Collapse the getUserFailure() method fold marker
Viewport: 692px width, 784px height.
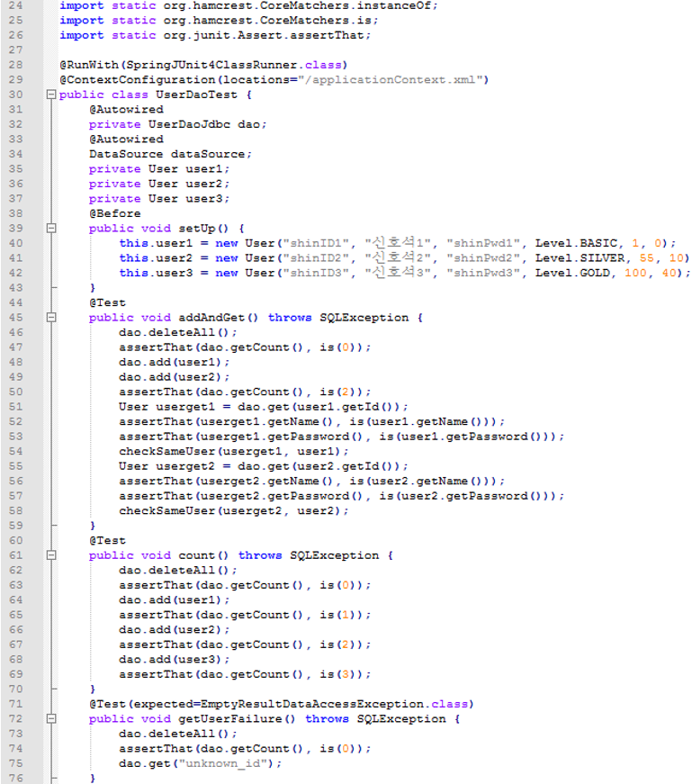click(x=51, y=718)
